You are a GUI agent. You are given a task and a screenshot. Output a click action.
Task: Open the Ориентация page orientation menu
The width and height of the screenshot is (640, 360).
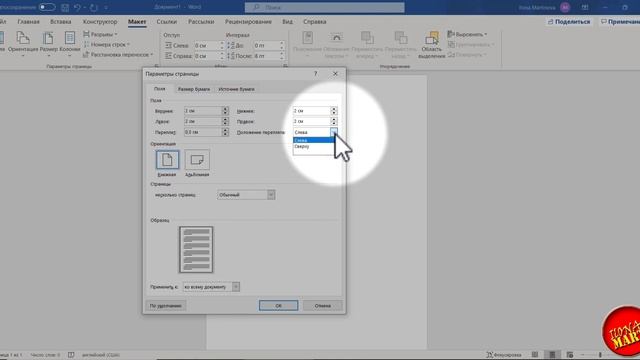[23, 44]
